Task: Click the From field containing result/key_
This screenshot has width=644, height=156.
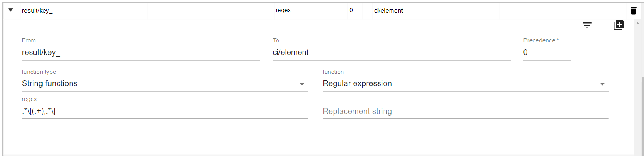Action: [141, 52]
